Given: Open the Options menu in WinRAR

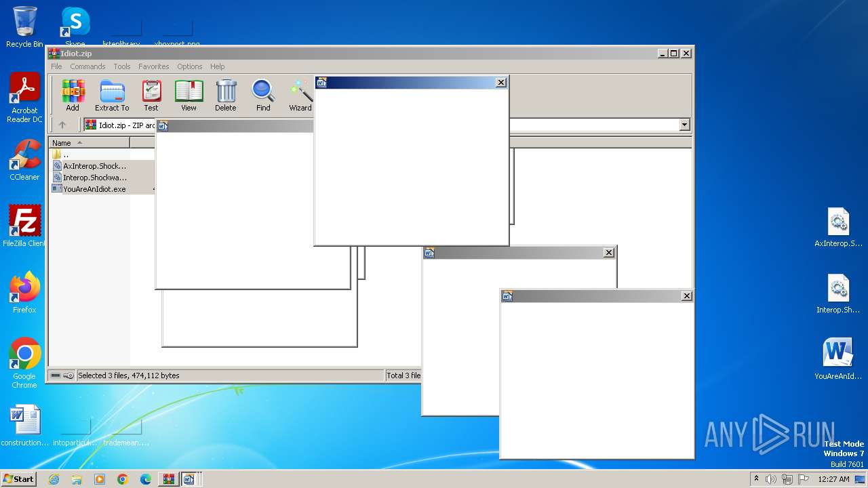Looking at the screenshot, I should [x=190, y=66].
